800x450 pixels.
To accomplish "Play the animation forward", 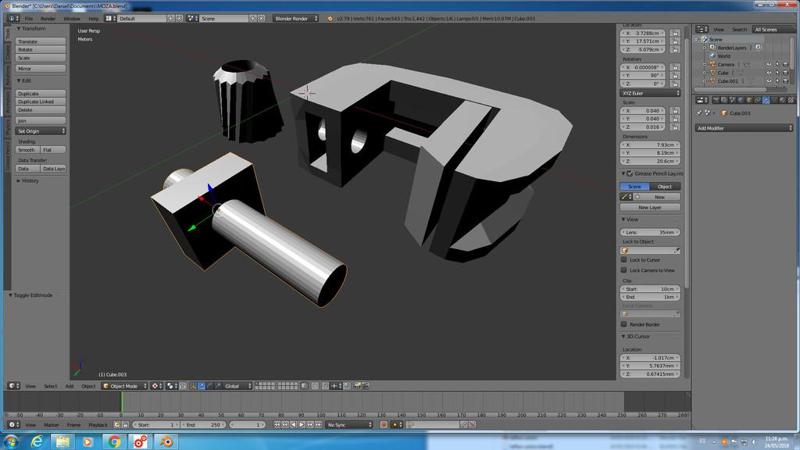I will [302, 425].
